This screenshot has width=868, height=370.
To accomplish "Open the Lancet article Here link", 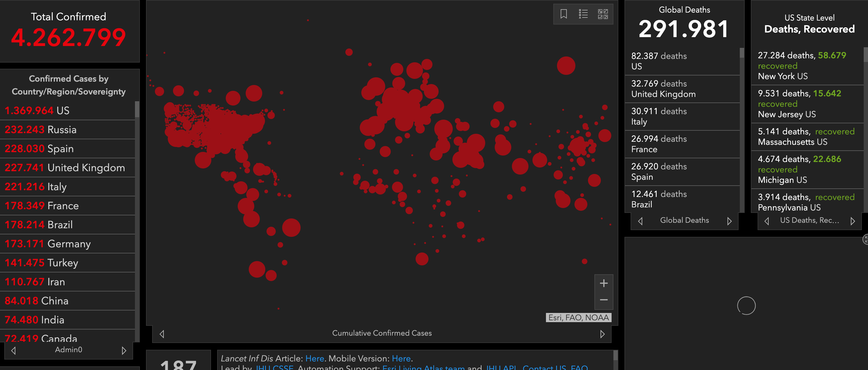I will pos(314,359).
